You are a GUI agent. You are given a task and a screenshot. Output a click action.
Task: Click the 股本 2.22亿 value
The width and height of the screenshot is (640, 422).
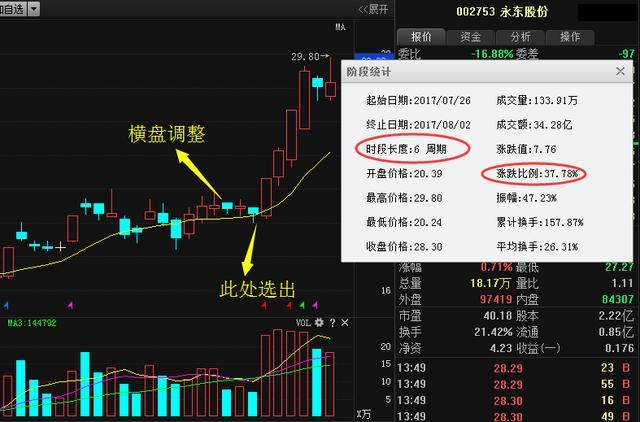(x=616, y=316)
